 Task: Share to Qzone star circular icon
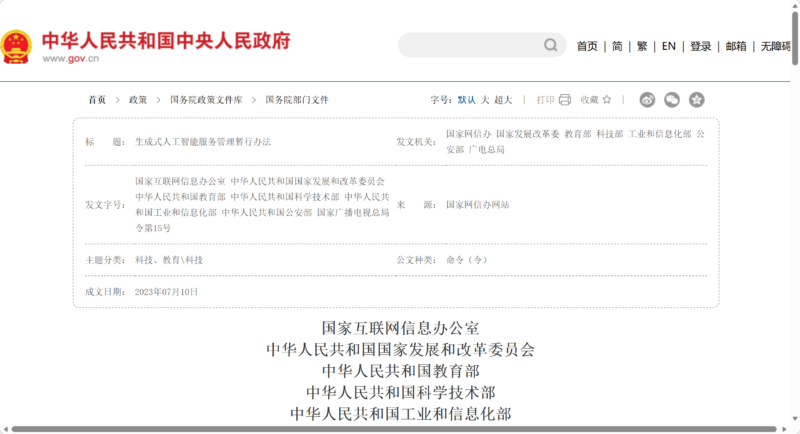pyautogui.click(x=696, y=100)
